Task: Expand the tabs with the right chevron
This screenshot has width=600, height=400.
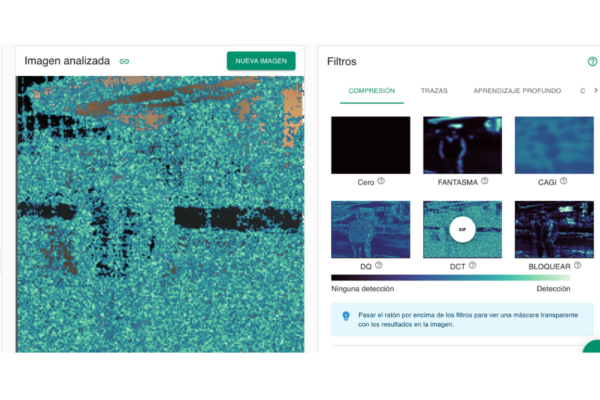Action: 597,91
